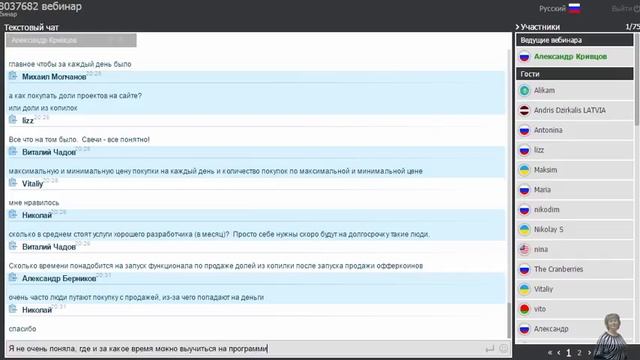Image resolution: width=640 pixels, height=360 pixels.
Task: Click the US flag icon next to nina
Action: click(x=524, y=249)
